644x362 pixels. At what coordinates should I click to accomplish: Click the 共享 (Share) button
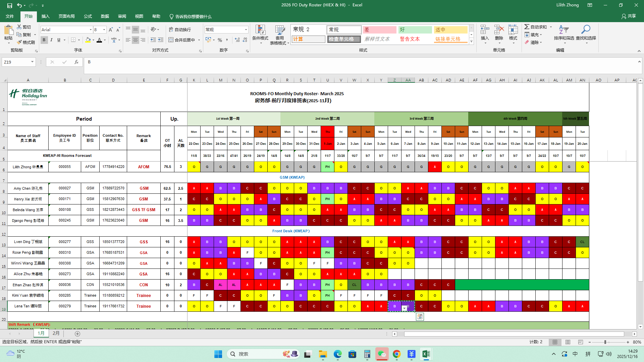[x=629, y=16]
